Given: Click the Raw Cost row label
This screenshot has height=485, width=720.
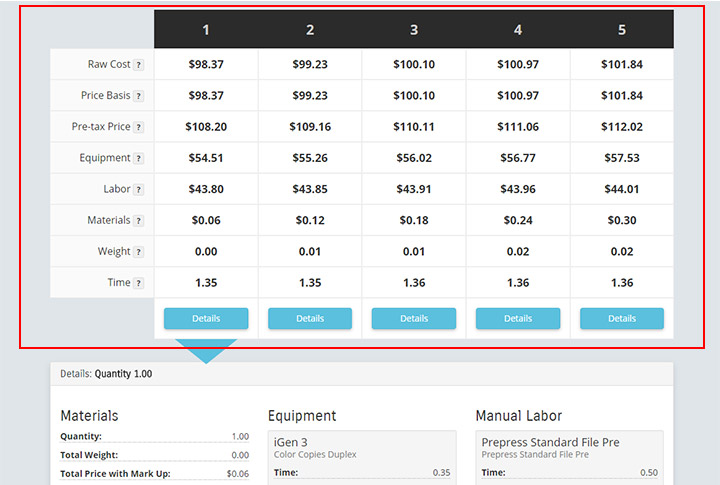Looking at the screenshot, I should pyautogui.click(x=109, y=64).
